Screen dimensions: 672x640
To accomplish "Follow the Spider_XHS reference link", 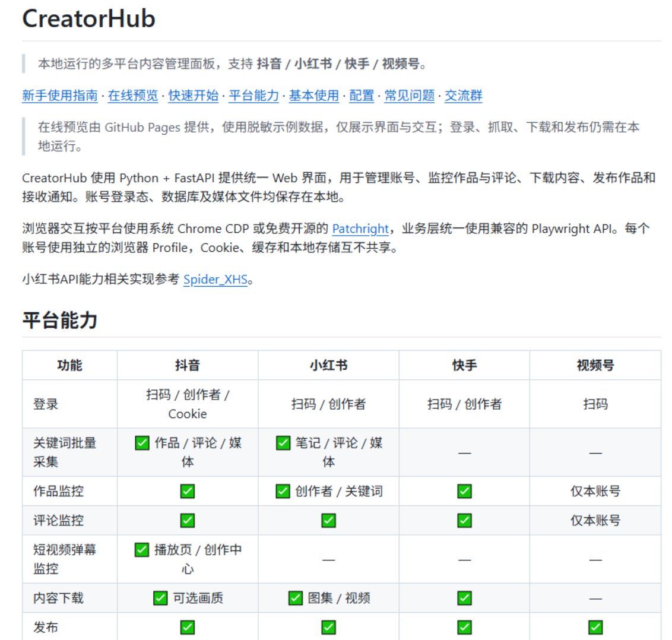I will tap(215, 280).
